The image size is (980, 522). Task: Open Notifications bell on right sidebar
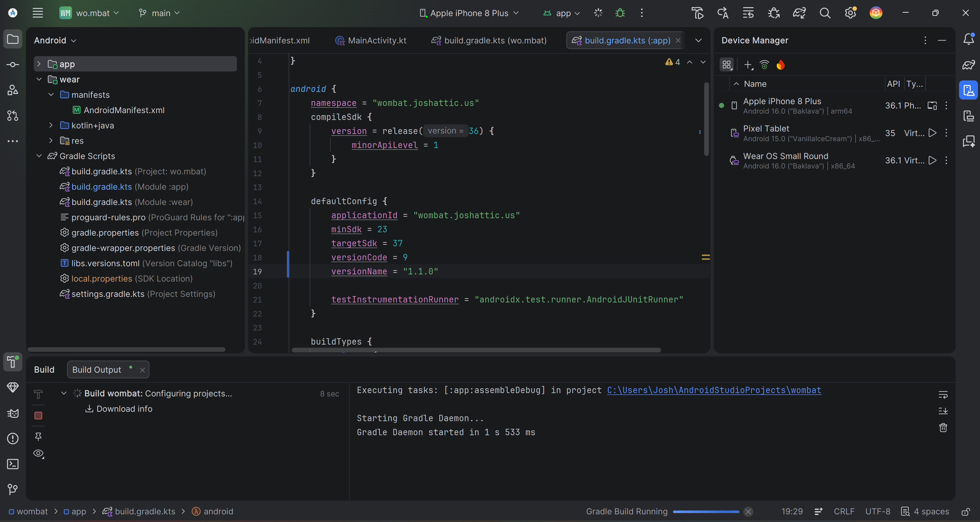click(x=969, y=39)
